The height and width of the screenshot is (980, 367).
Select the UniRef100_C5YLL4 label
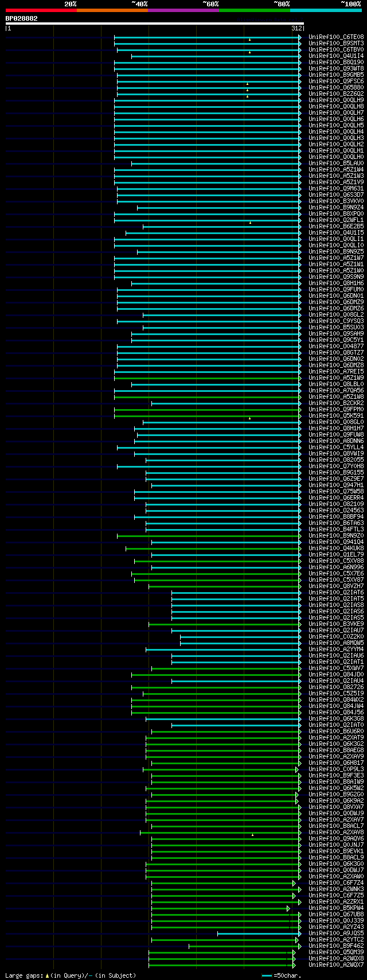click(x=336, y=447)
